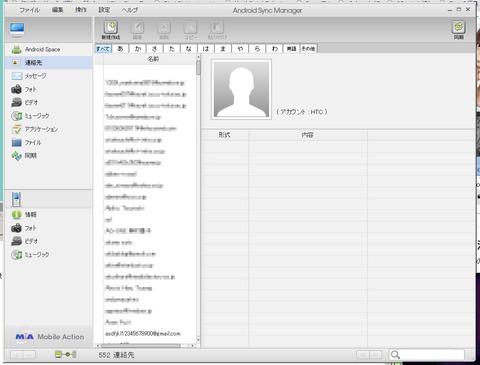This screenshot has width=480, height=365.
Task: Select Contacts (連絡先) in the sidebar
Action: [49, 63]
